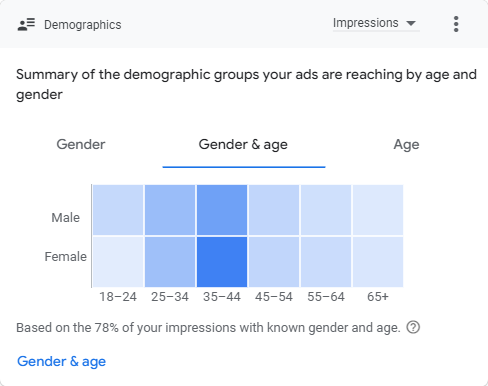The image size is (488, 386).
Task: Click the Female 65+ heatmap cell
Action: pos(378,262)
